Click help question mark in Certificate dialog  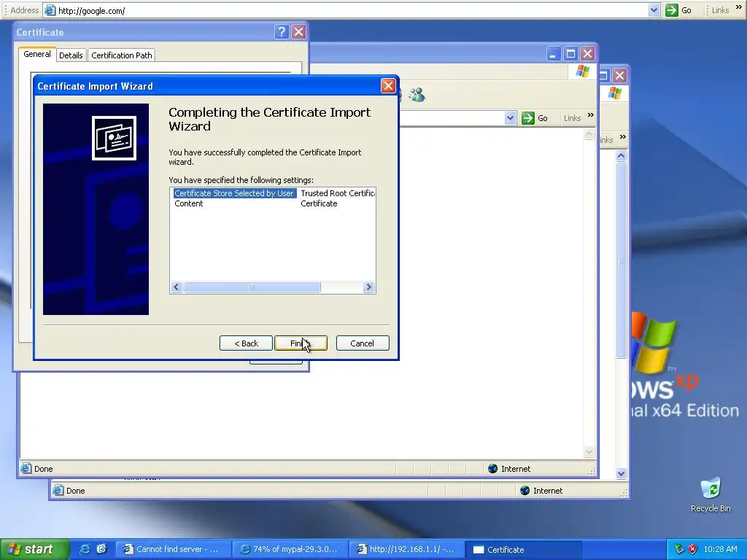click(x=282, y=32)
